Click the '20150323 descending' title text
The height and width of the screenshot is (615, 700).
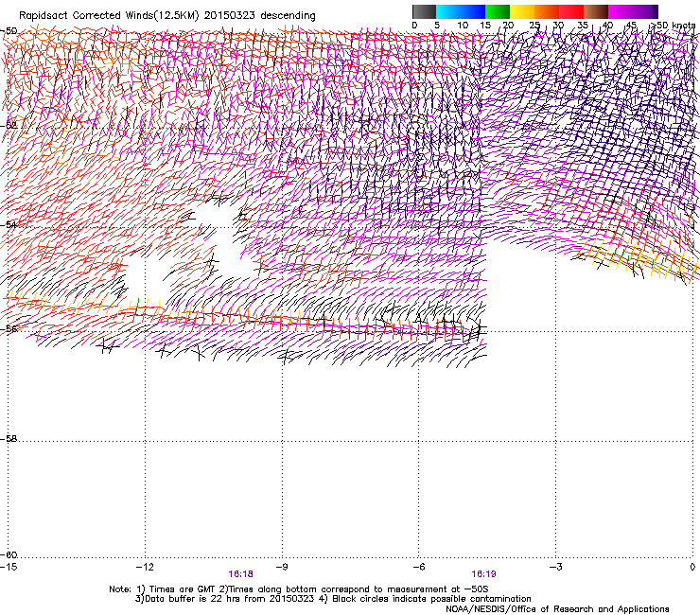tap(259, 16)
